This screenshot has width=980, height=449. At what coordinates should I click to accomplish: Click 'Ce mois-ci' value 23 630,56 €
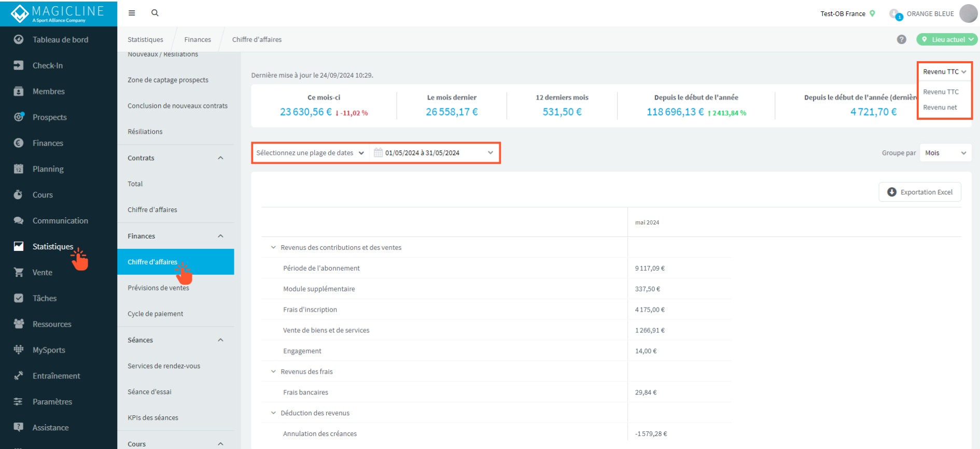tap(306, 112)
